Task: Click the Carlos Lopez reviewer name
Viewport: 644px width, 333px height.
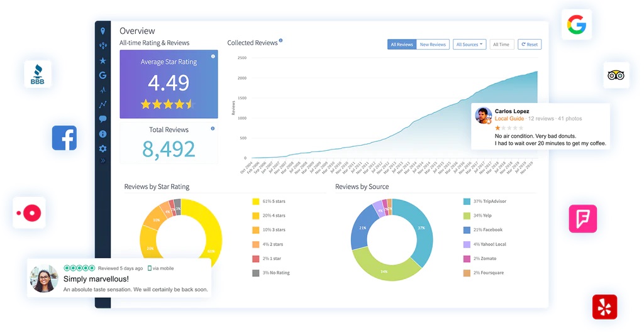Action: [512, 111]
